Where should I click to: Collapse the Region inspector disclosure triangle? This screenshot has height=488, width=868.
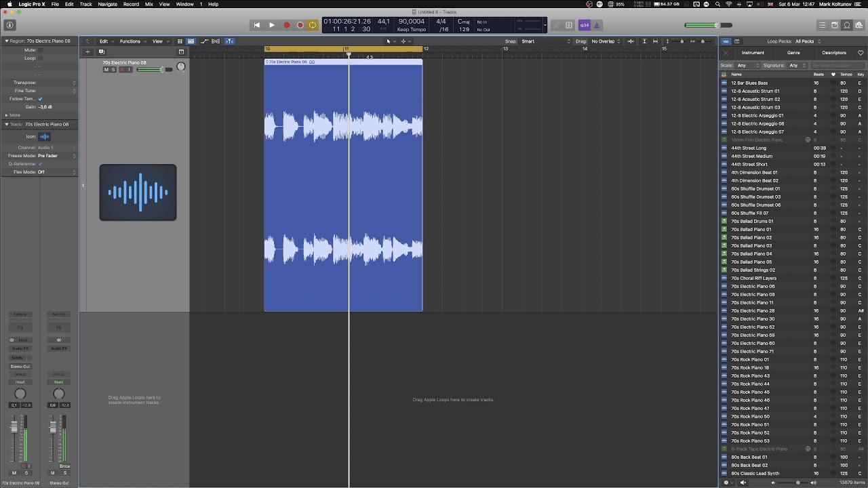click(x=7, y=41)
